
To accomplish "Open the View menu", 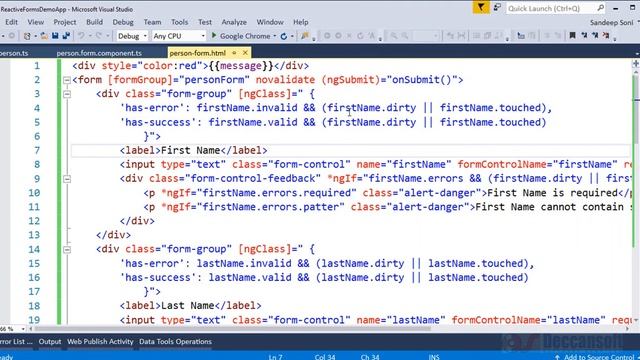I will coord(36,22).
